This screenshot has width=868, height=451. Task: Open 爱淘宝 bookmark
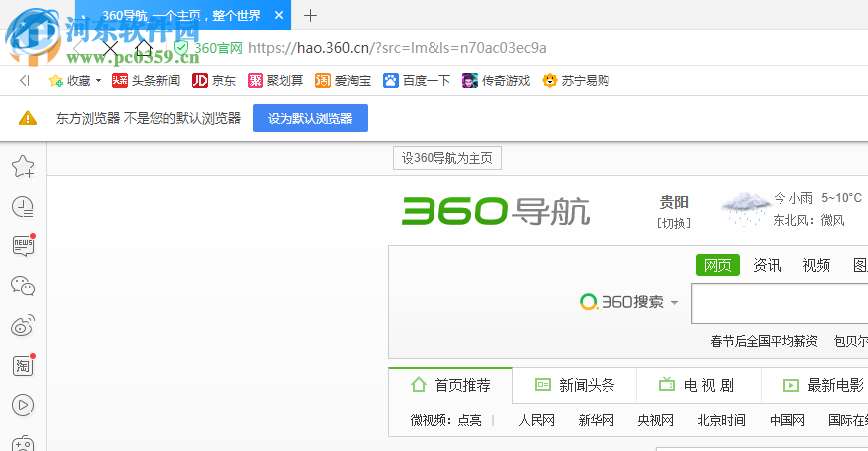click(343, 80)
